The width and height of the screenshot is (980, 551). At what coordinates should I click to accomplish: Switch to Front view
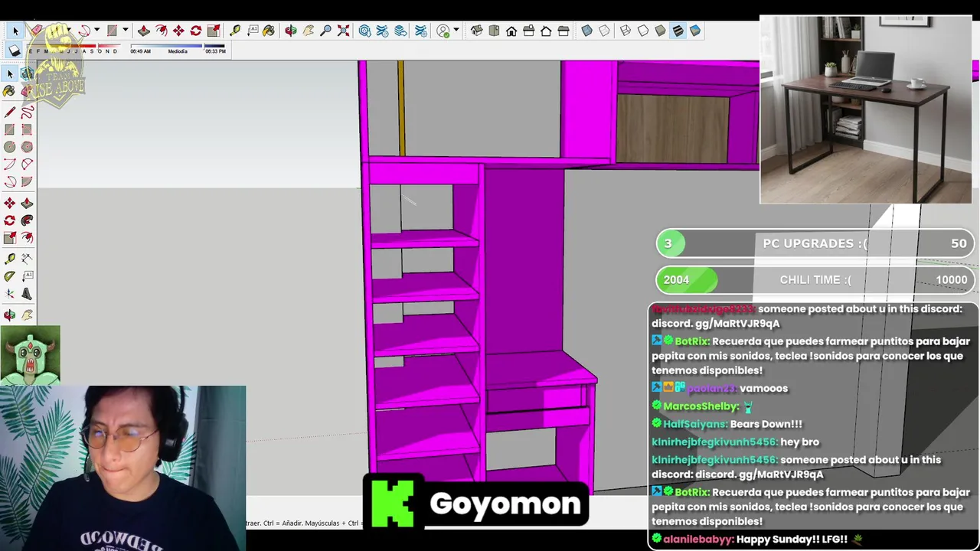511,31
